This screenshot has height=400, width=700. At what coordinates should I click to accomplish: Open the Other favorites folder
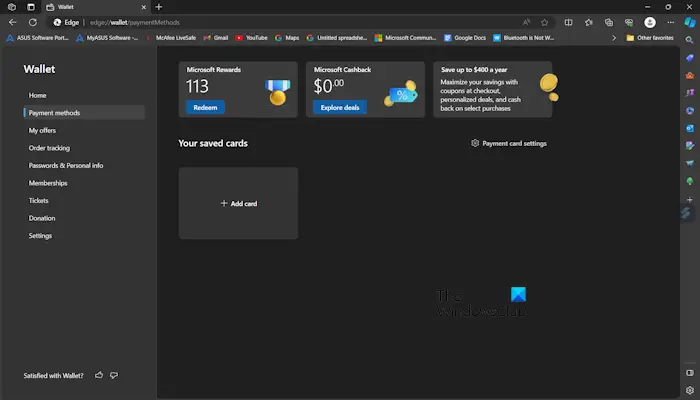pyautogui.click(x=650, y=38)
